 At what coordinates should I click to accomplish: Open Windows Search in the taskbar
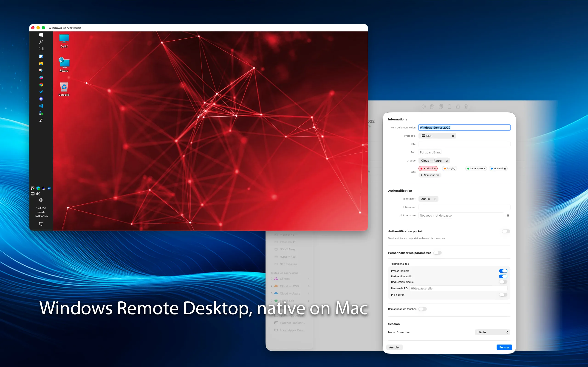coord(41,42)
